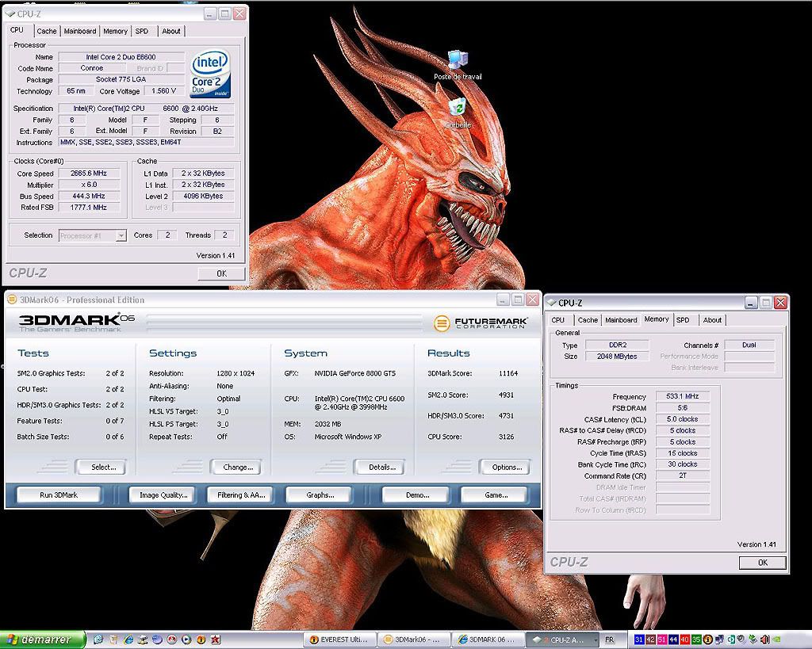Image resolution: width=812 pixels, height=649 pixels.
Task: Open the demarrer start menu
Action: click(40, 639)
